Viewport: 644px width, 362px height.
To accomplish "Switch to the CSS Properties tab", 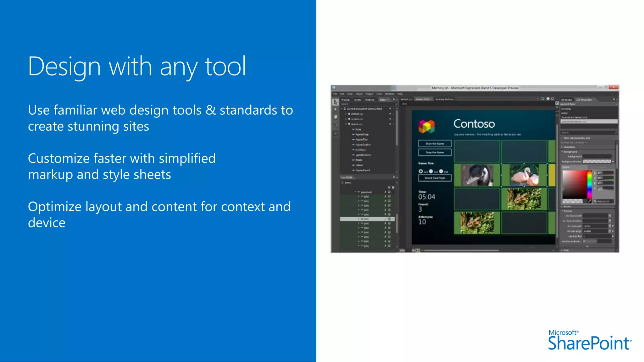I will pyautogui.click(x=584, y=100).
